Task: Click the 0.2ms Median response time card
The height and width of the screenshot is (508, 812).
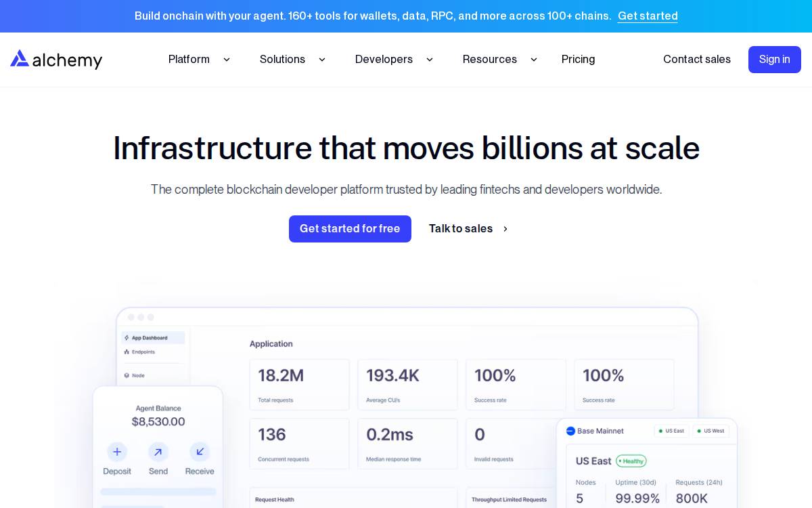Action: tap(408, 444)
